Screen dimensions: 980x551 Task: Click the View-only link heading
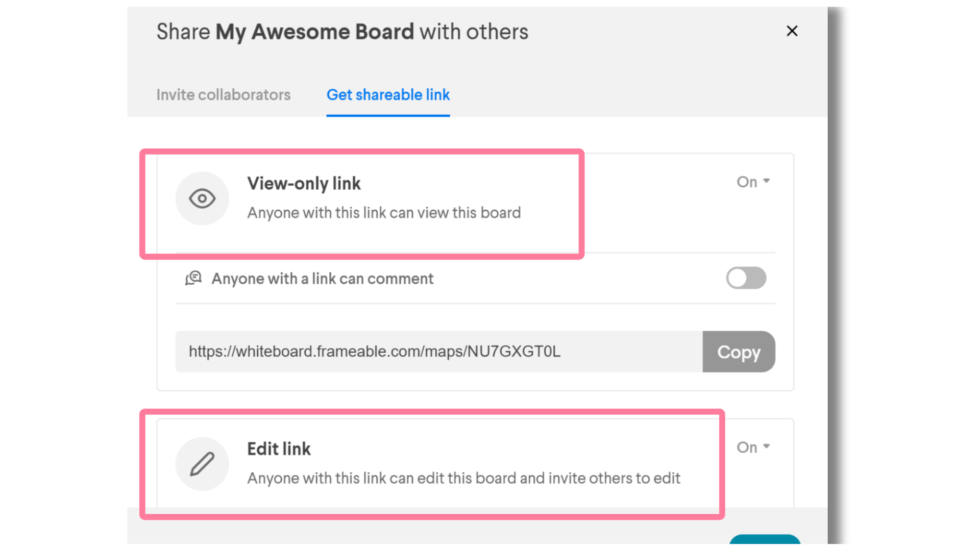click(304, 184)
